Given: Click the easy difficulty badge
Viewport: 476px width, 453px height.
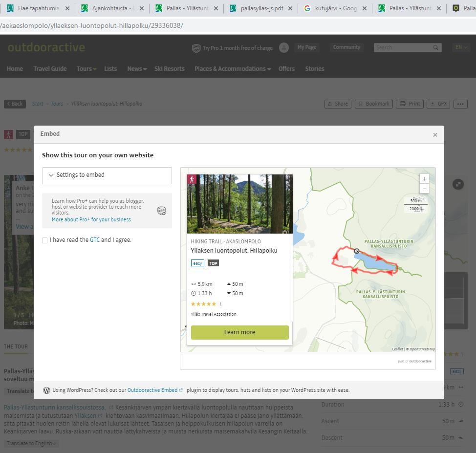Looking at the screenshot, I should (197, 263).
